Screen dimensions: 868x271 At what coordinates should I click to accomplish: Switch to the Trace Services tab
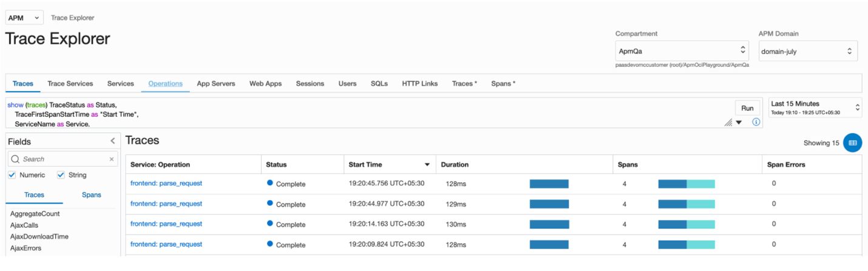[x=70, y=83]
